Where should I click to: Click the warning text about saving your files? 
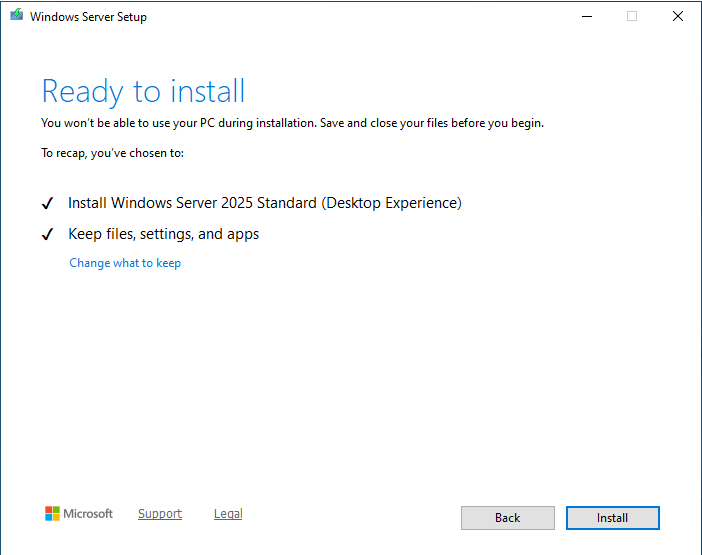point(292,123)
